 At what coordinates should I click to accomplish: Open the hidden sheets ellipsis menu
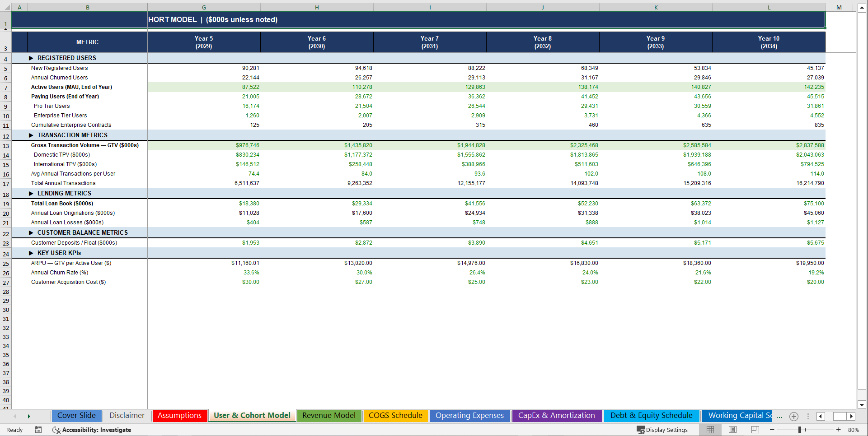click(x=779, y=416)
